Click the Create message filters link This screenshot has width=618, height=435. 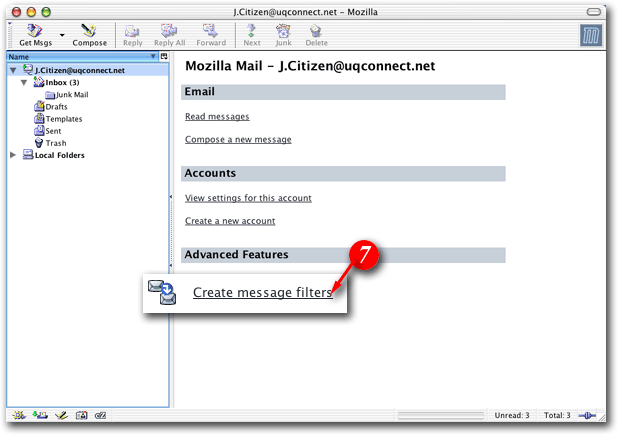tap(262, 293)
